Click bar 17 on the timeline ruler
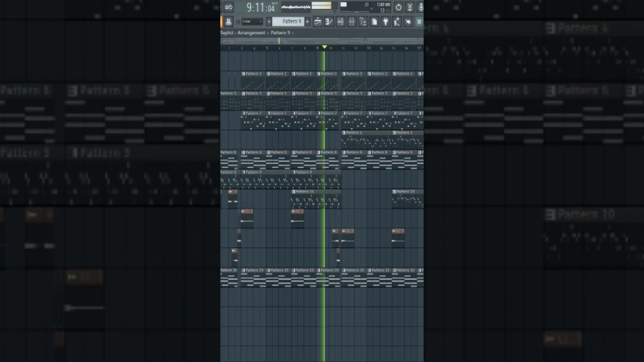Screen dimensions: 644x362 point(419,48)
